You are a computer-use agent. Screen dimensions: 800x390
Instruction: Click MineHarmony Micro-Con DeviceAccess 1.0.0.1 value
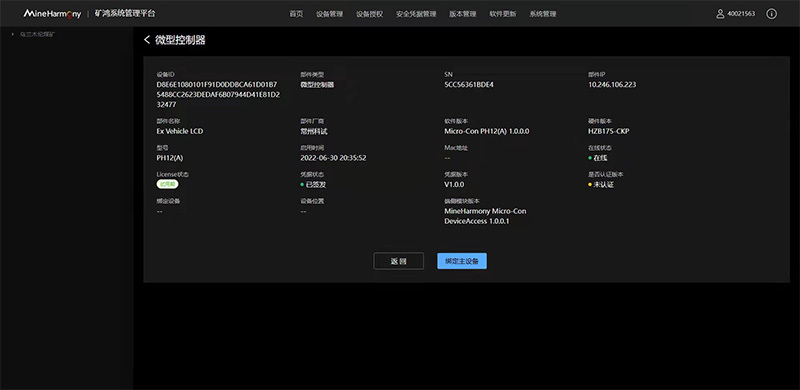tap(485, 216)
